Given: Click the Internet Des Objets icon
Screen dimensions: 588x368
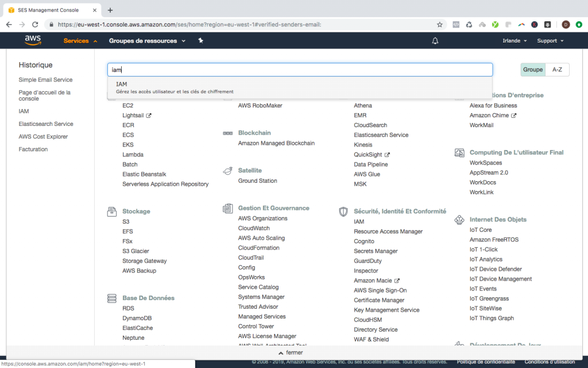Looking at the screenshot, I should point(459,220).
